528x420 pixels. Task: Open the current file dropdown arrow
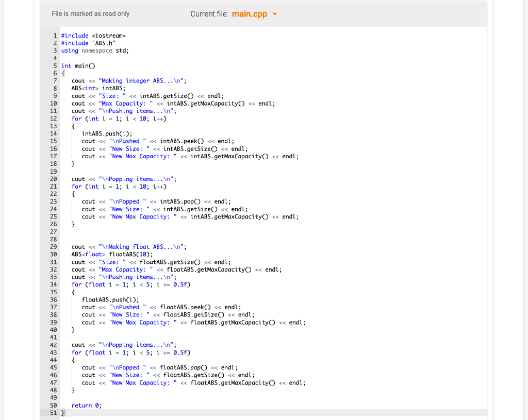(x=275, y=14)
